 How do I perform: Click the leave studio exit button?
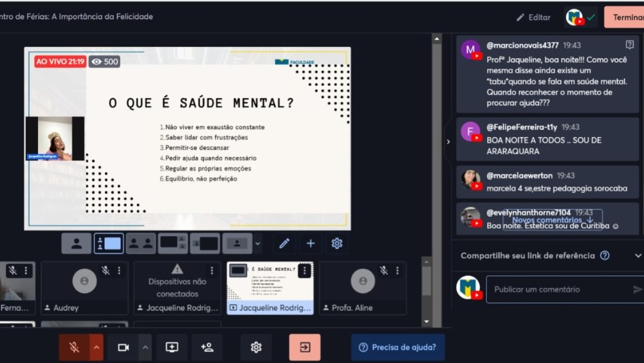304,347
